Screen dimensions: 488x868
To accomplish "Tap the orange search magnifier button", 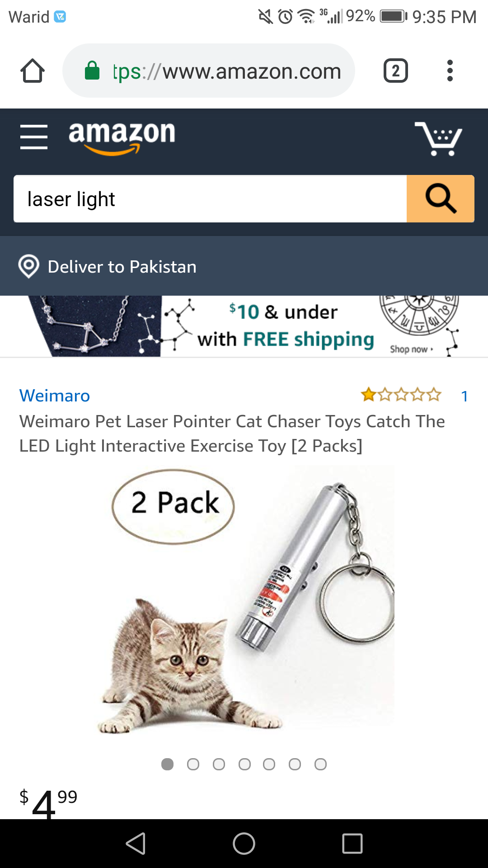I will (x=441, y=198).
